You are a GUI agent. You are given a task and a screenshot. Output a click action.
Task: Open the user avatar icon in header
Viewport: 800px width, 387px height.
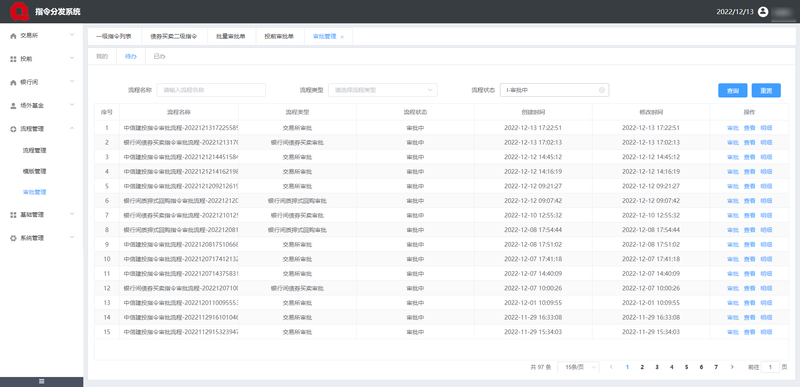click(763, 12)
